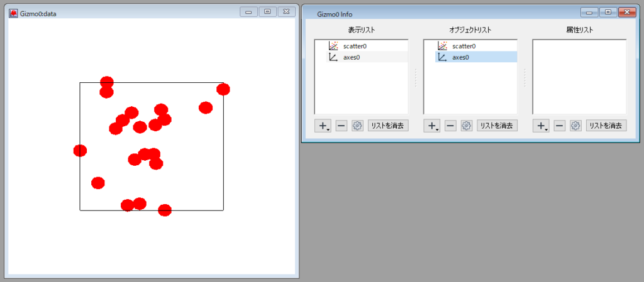Viewport: 644px width, 282px height.
Task: Open display list settings gear
Action: [x=357, y=126]
